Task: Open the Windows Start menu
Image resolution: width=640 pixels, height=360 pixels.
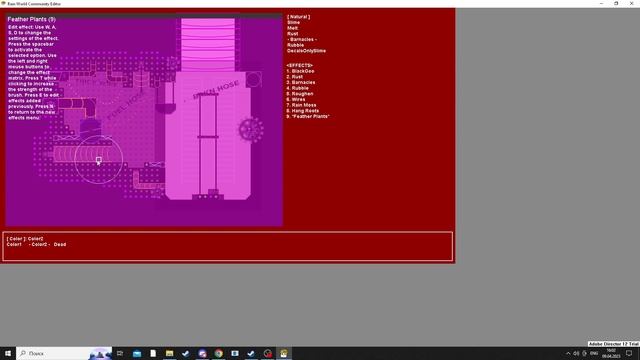Action: tap(8, 353)
